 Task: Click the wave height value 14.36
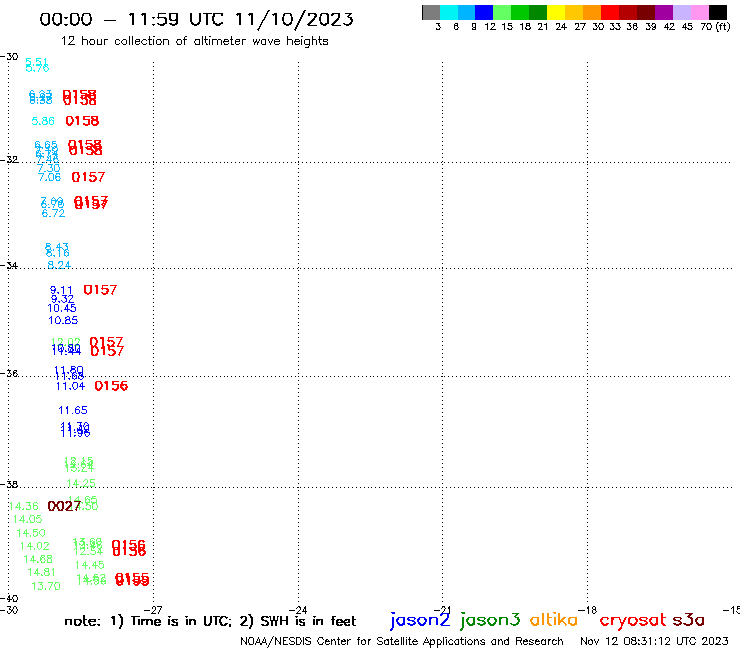coord(24,506)
